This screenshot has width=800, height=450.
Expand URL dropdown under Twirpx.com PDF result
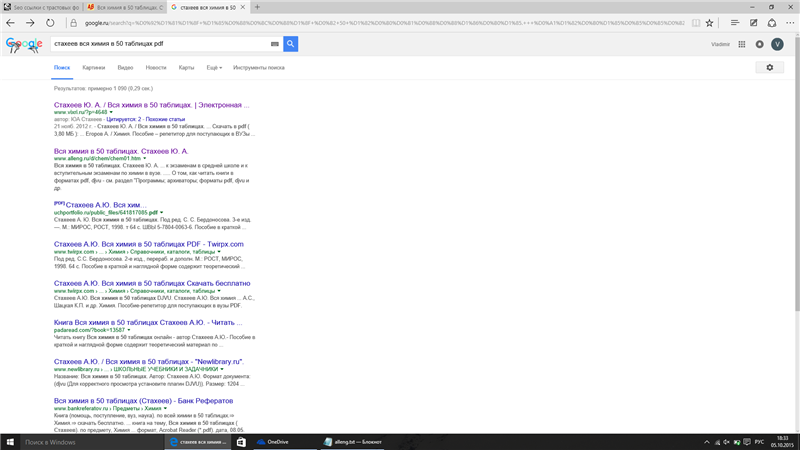pos(219,252)
